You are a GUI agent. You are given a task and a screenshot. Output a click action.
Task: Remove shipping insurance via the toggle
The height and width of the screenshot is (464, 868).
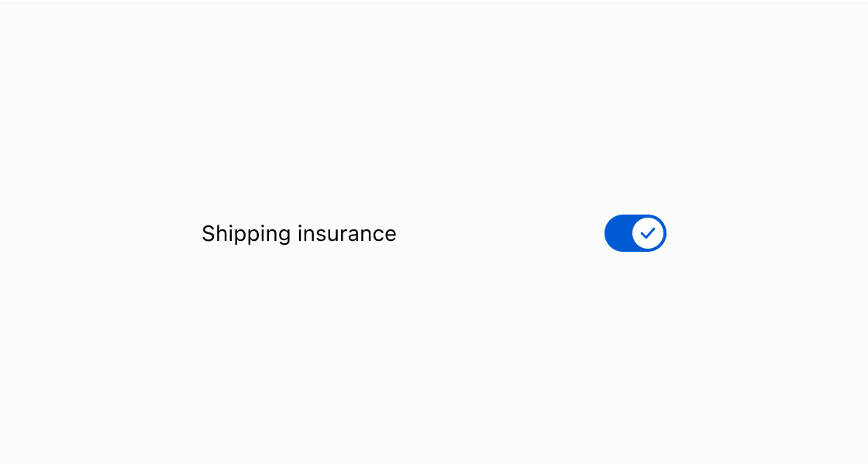tap(635, 233)
